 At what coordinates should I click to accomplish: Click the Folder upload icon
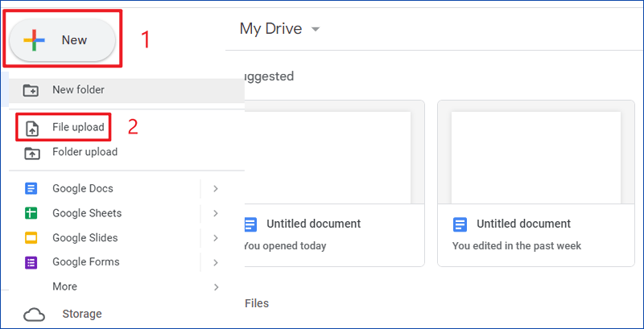click(32, 154)
